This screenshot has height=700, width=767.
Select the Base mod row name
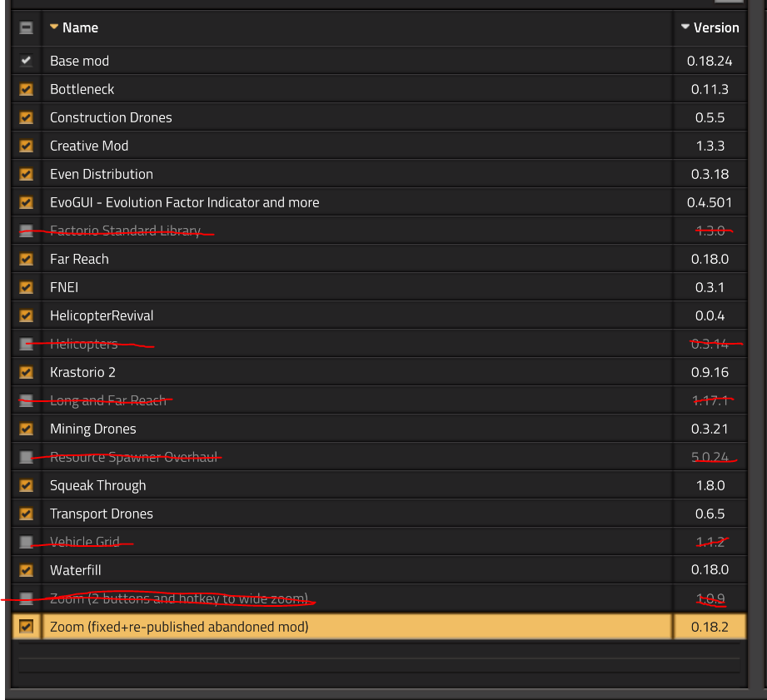79,61
